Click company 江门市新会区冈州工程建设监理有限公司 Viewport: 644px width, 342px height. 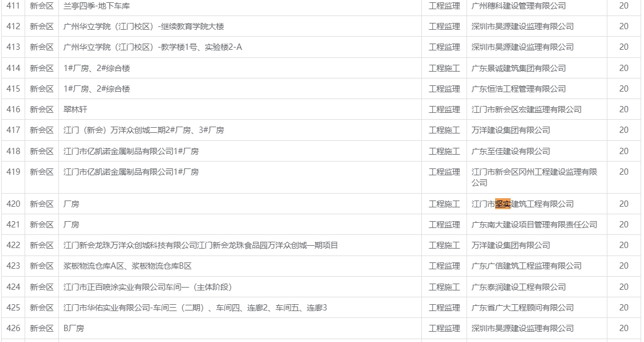[534, 177]
